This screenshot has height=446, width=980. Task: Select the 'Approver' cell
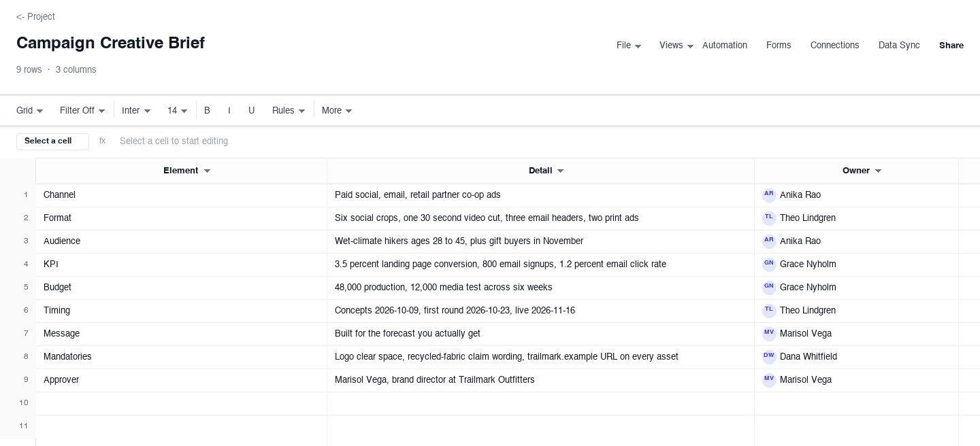click(181, 380)
